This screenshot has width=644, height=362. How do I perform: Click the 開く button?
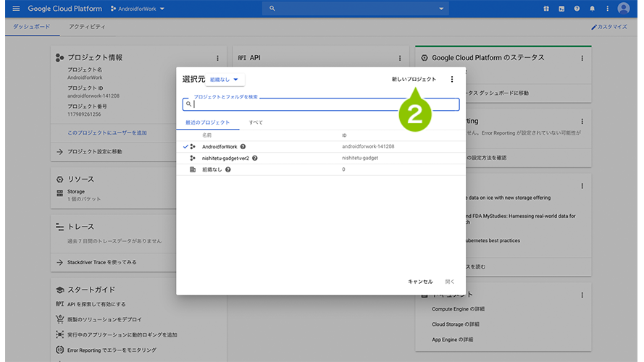[450, 282]
